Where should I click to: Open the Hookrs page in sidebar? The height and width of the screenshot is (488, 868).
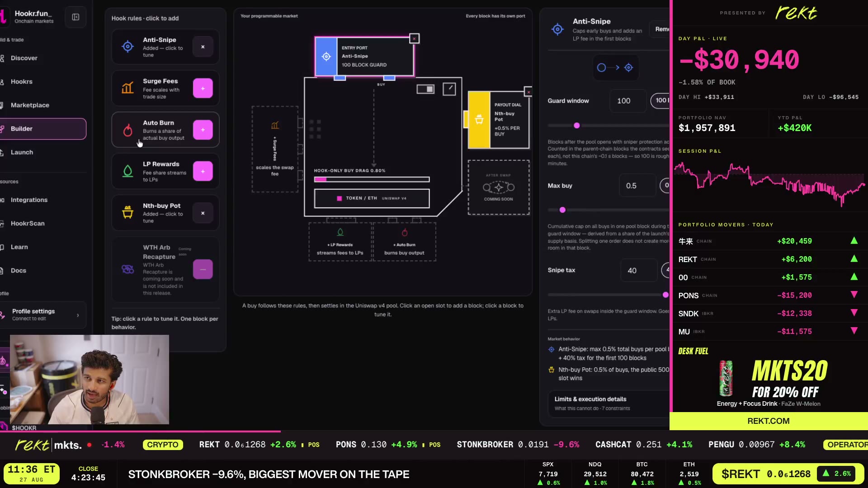[22, 82]
